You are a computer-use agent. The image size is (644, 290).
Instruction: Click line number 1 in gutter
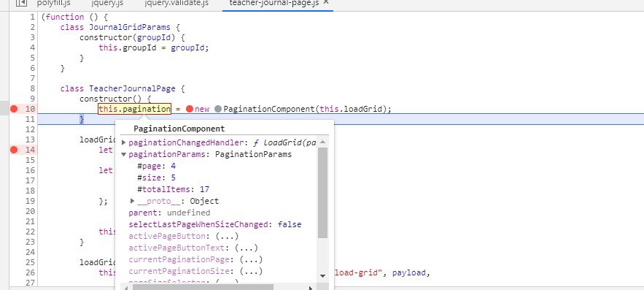point(32,17)
